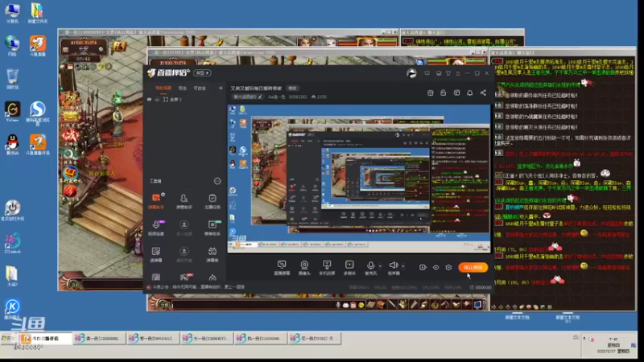Expand speaker options arrow
The image size is (644, 362).
click(x=403, y=266)
